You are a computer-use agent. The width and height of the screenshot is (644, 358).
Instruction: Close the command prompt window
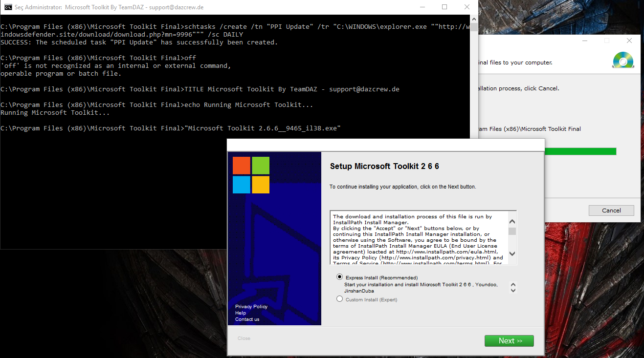467,7
